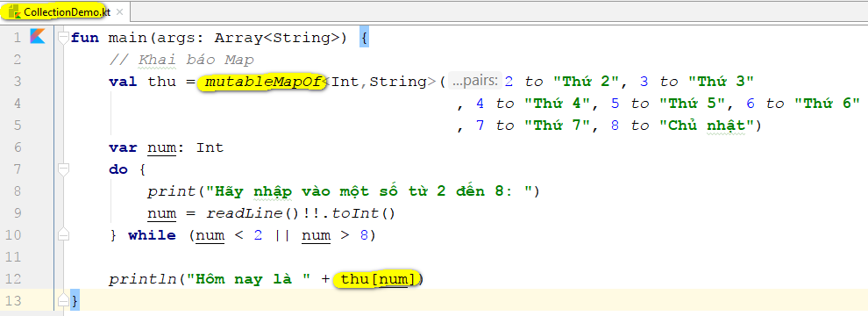Click the string "Thứ 3"
868x316 pixels.
tap(722, 82)
